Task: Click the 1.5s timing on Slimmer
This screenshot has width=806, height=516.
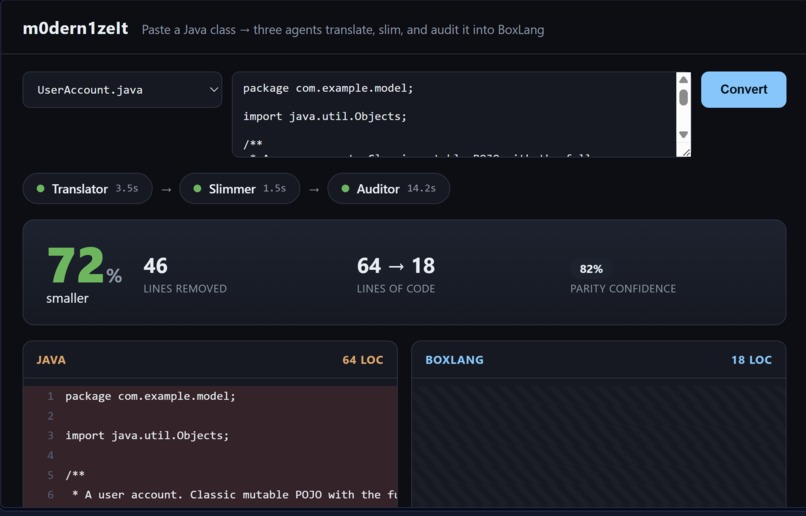Action: [274, 189]
